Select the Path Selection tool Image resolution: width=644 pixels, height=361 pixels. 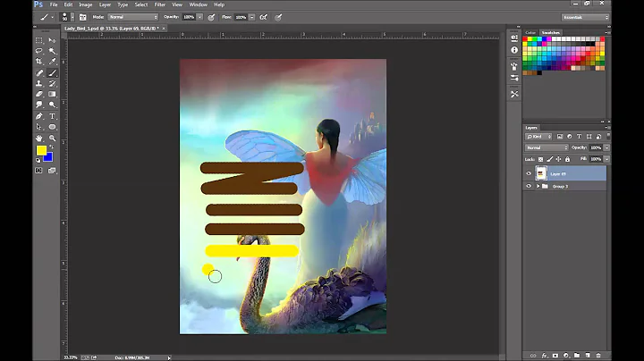[39, 127]
